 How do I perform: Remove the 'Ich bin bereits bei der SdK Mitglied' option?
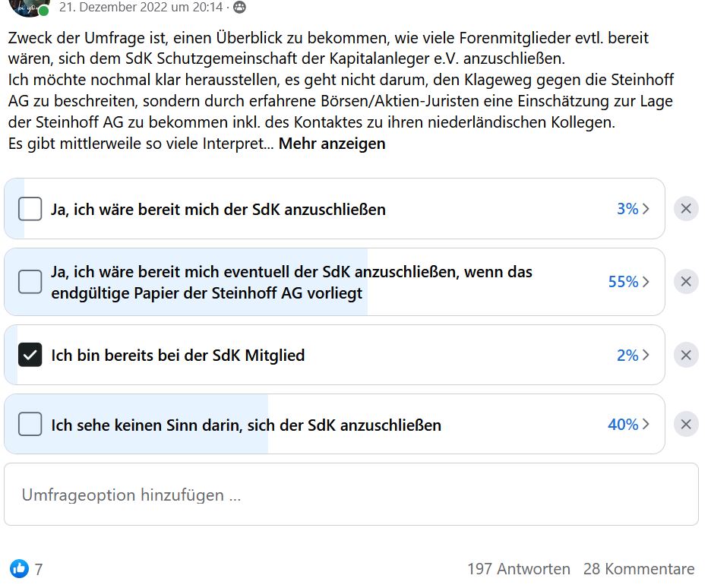[686, 354]
